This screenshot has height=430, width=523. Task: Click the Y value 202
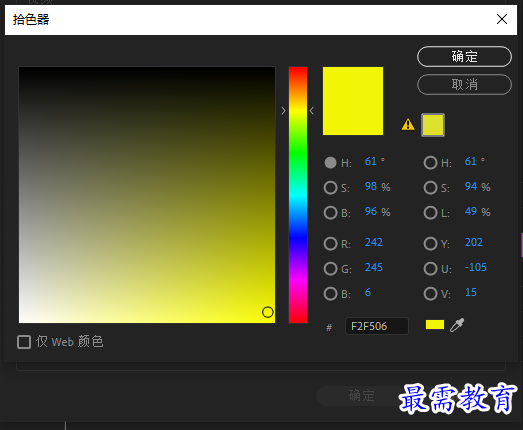point(474,242)
